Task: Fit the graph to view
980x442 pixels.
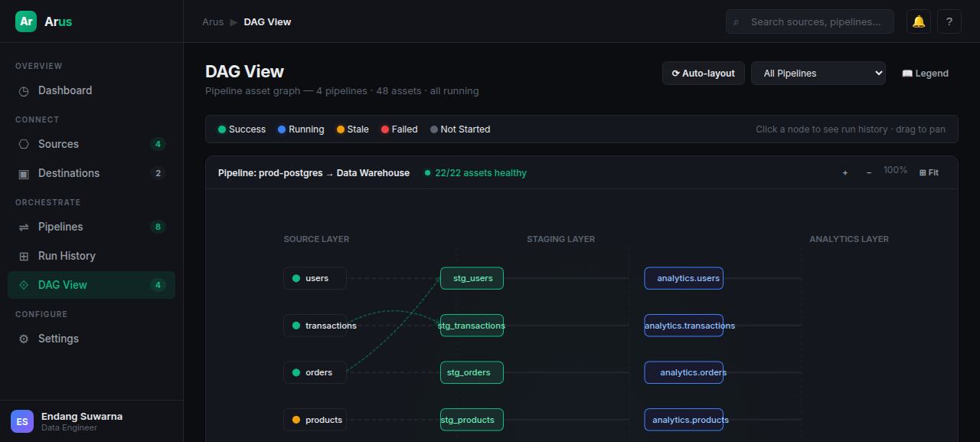Action: tap(929, 173)
